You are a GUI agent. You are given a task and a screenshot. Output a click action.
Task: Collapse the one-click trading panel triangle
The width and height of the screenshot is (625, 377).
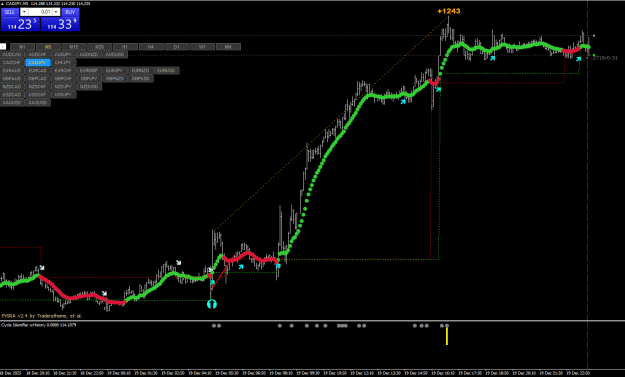(2, 4)
